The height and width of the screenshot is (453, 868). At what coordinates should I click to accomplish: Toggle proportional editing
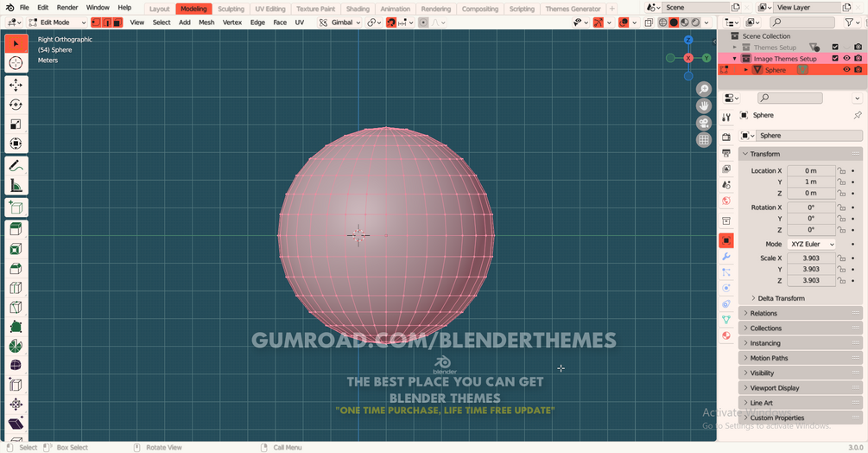click(x=423, y=22)
